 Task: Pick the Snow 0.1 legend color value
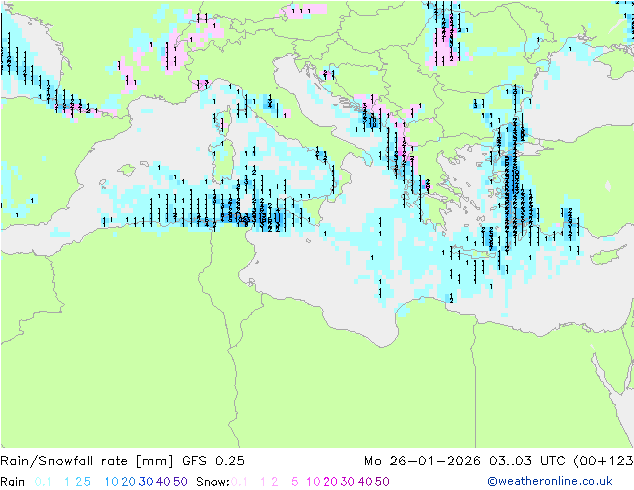239,482
